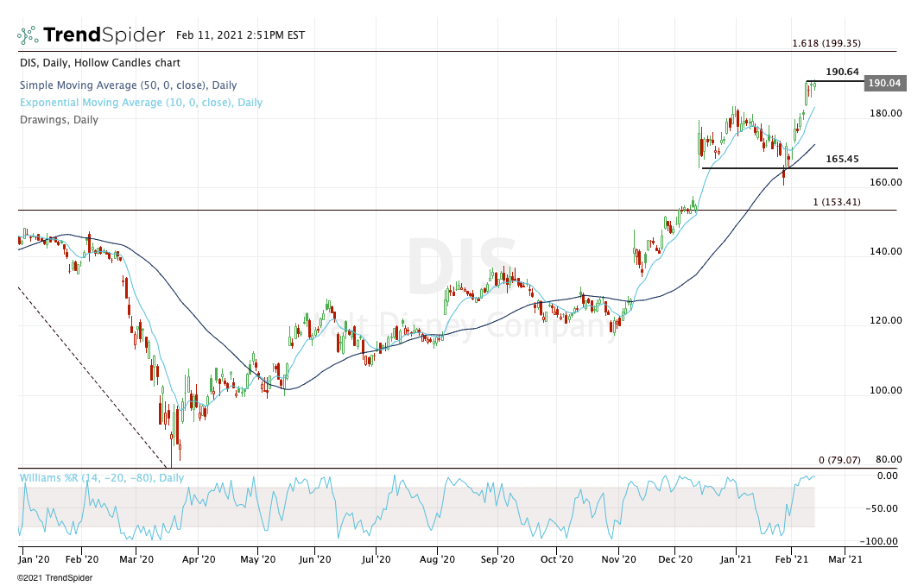Click the Feb '20 date axis label

[x=82, y=559]
